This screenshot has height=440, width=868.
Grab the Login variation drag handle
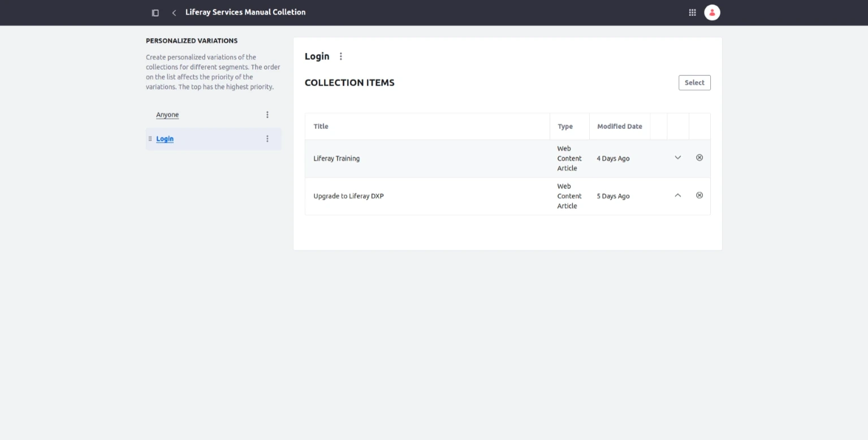(150, 139)
